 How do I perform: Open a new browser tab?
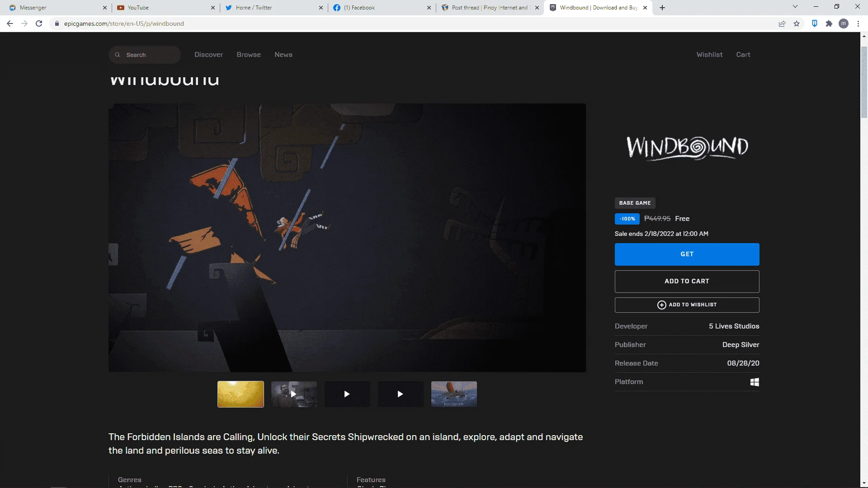(662, 8)
